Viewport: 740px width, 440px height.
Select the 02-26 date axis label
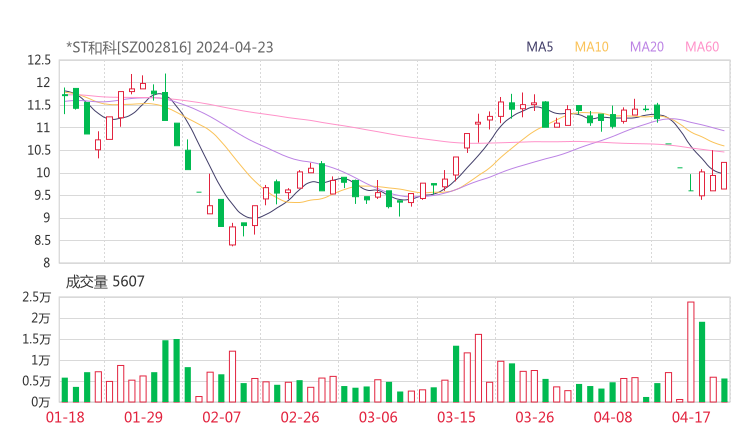pyautogui.click(x=300, y=417)
